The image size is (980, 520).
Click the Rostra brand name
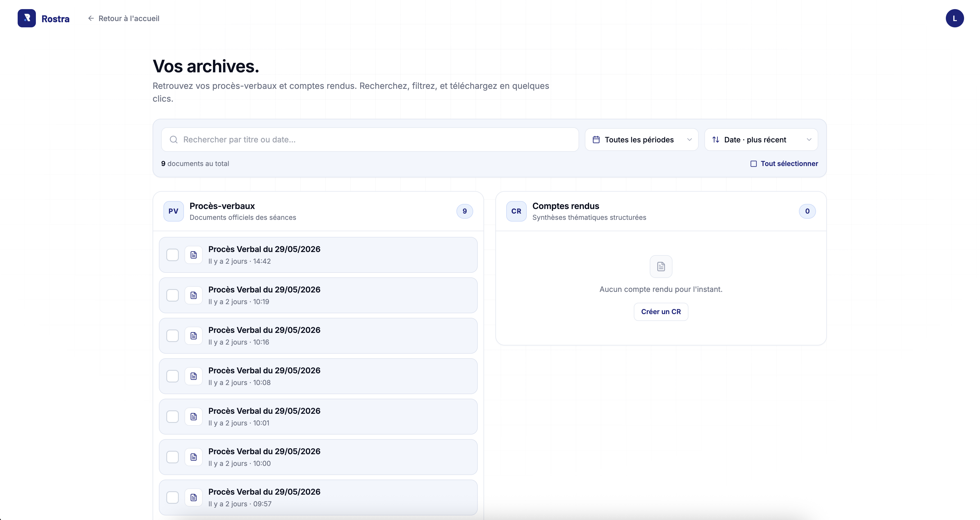(56, 19)
